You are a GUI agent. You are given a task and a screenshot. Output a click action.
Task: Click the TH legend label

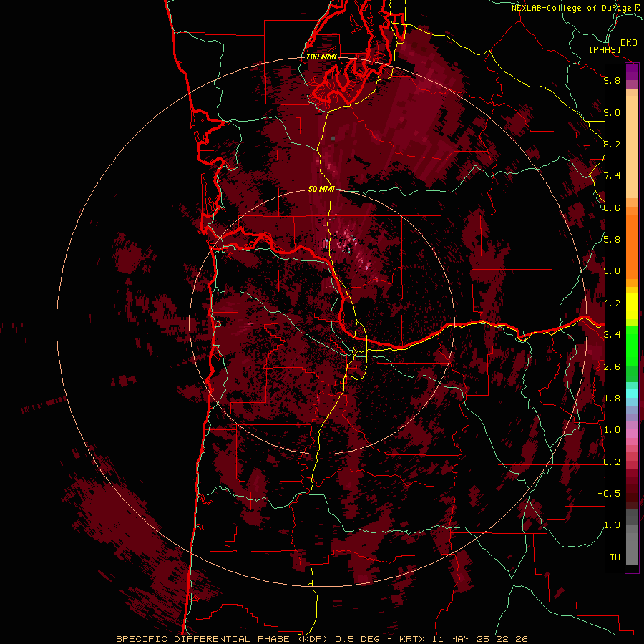pyautogui.click(x=615, y=557)
